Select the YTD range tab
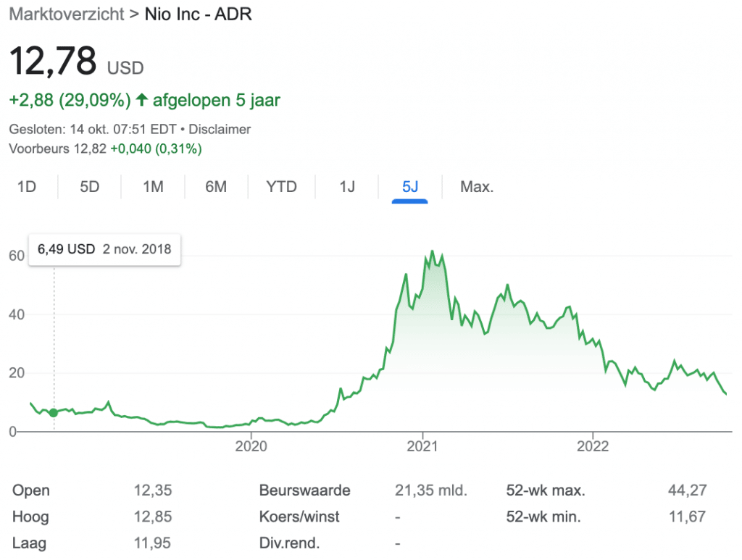Viewport: 742px width, 560px height. (281, 187)
